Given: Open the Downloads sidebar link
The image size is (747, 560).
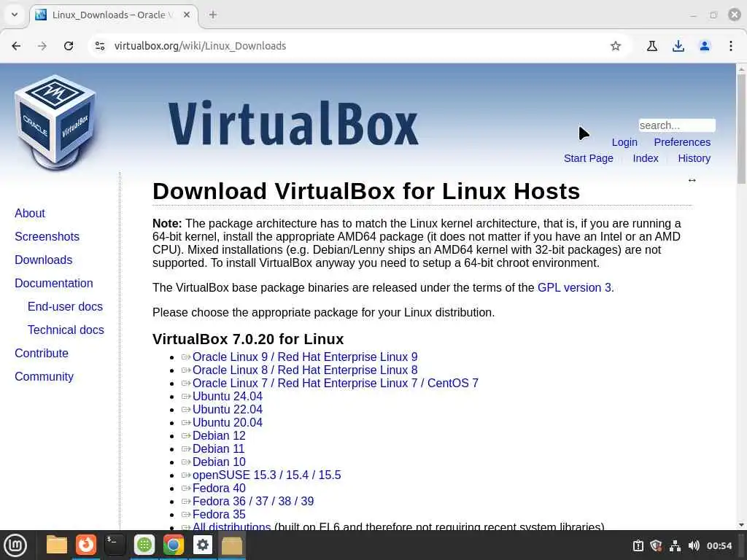Looking at the screenshot, I should pos(43,260).
